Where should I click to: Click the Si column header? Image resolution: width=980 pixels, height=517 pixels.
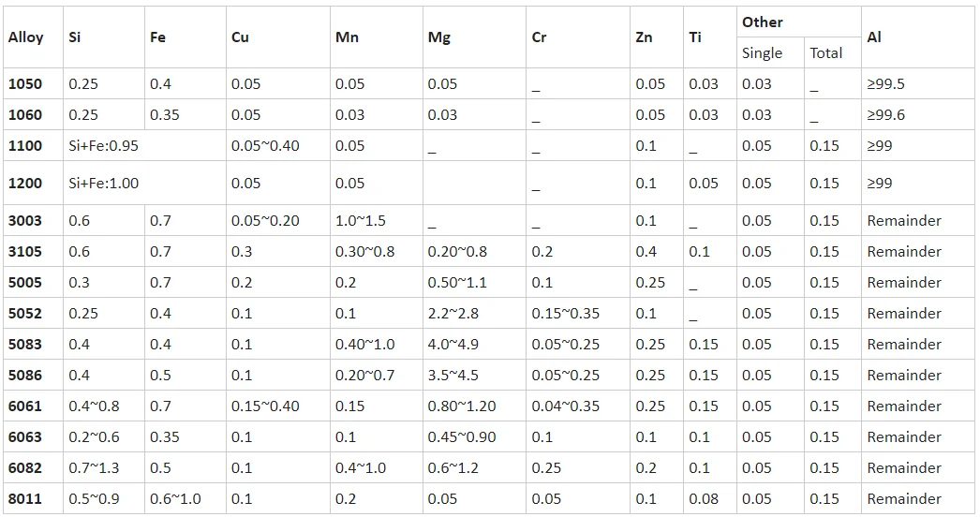[x=75, y=37]
